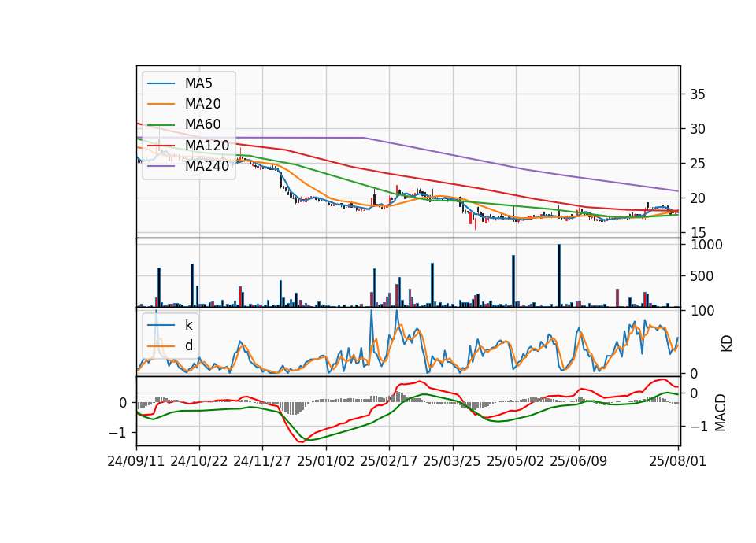
Task: Click the 25/02/17 date axis label
Action: [x=388, y=461]
